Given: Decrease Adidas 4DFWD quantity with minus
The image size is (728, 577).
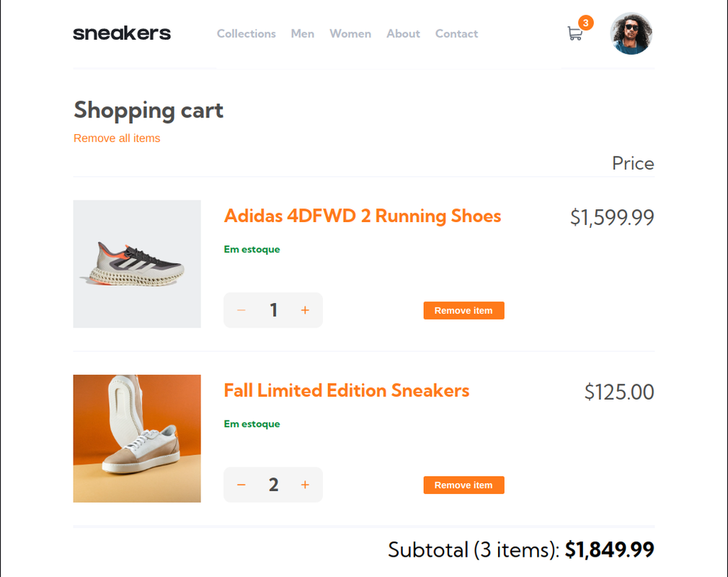Looking at the screenshot, I should (x=241, y=310).
